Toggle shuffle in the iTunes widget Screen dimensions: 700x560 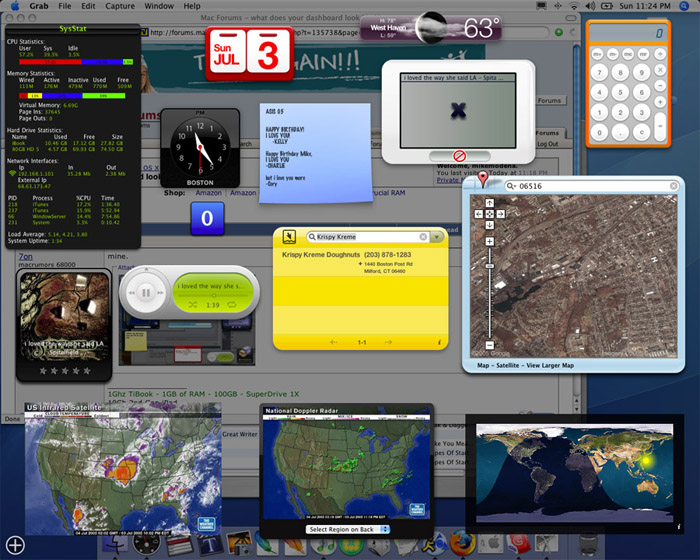(192, 305)
